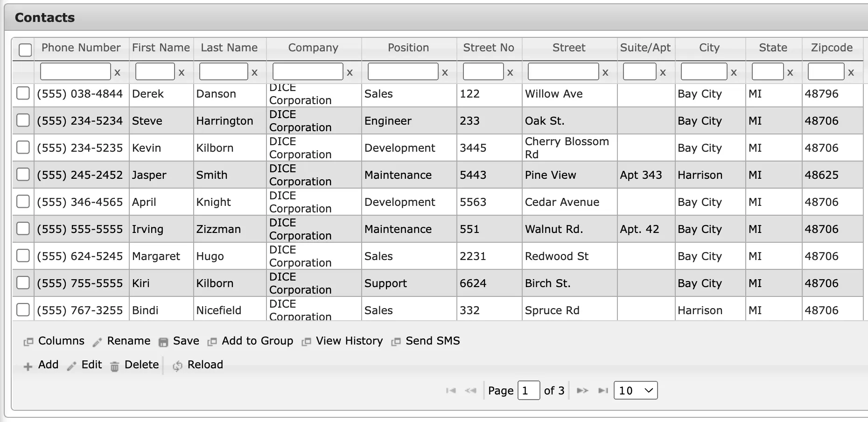This screenshot has height=422, width=868.
Task: Check the row for Margaret Hugo
Action: pyautogui.click(x=23, y=255)
